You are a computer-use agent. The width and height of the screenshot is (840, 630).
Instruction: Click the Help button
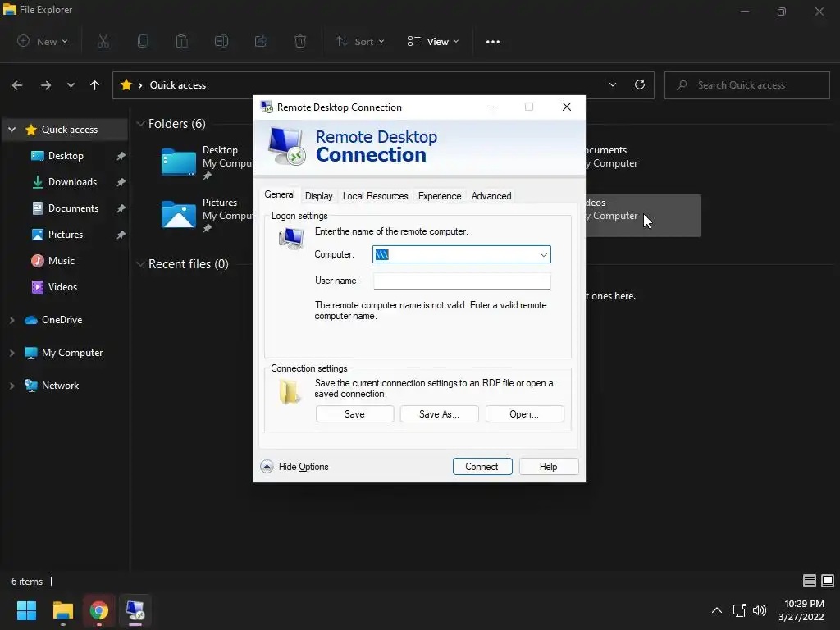click(549, 467)
